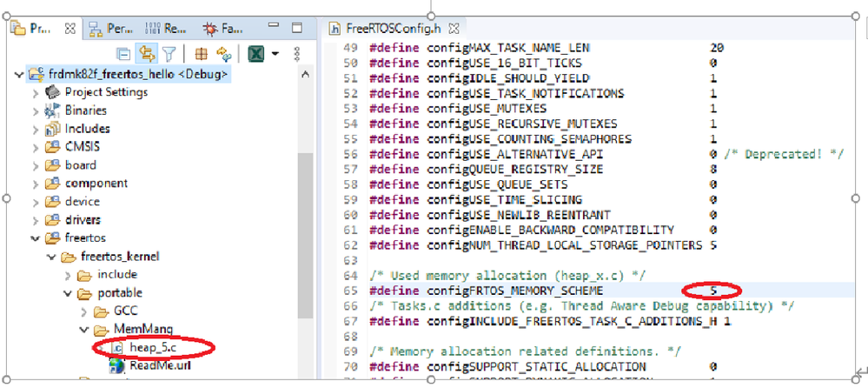The width and height of the screenshot is (868, 388).
Task: Select the portable folder label
Action: pos(120,293)
